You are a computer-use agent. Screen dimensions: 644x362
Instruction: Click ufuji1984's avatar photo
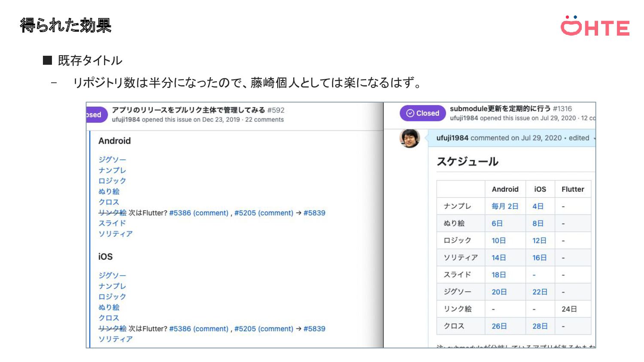tap(410, 138)
